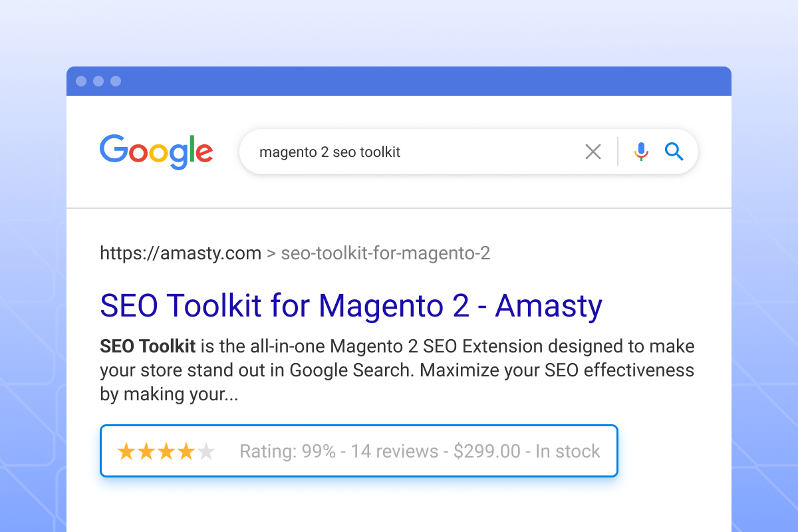Click the third dot in the window title bar

(x=116, y=81)
